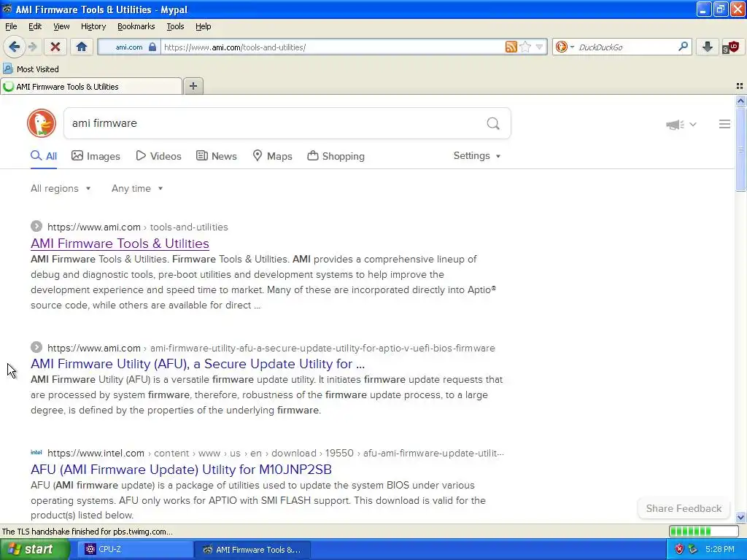Switch to CPU-Z in the taskbar

coord(135,549)
